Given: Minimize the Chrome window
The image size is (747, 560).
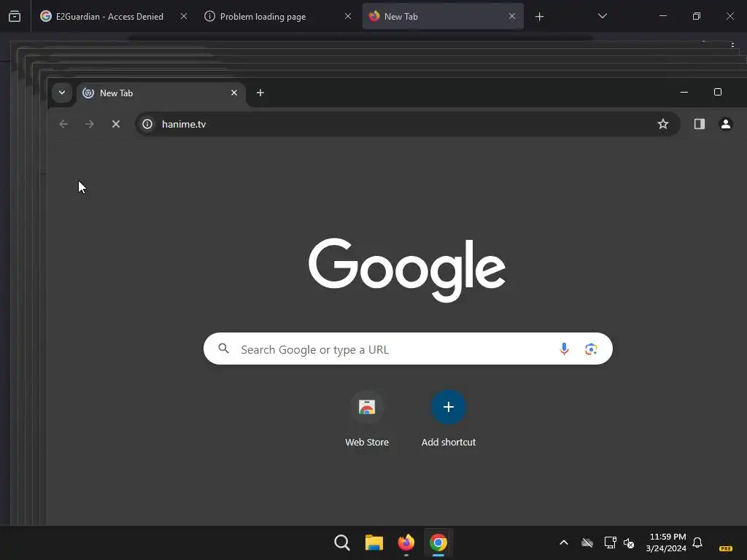Looking at the screenshot, I should tap(684, 92).
